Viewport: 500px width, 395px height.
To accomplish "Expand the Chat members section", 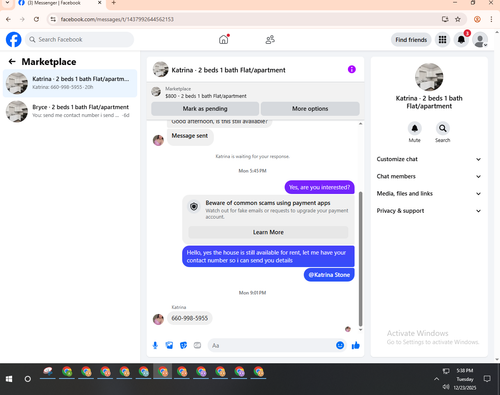I will coord(429,176).
